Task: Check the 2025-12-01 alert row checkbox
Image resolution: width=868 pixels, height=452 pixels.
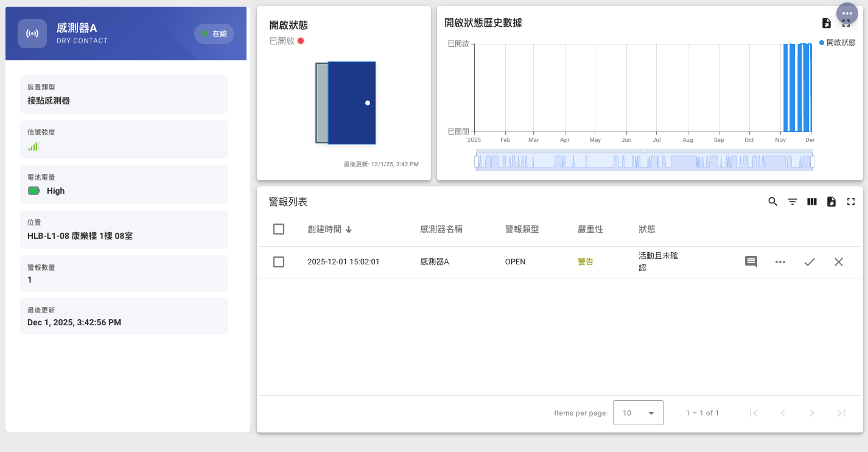Action: [279, 261]
